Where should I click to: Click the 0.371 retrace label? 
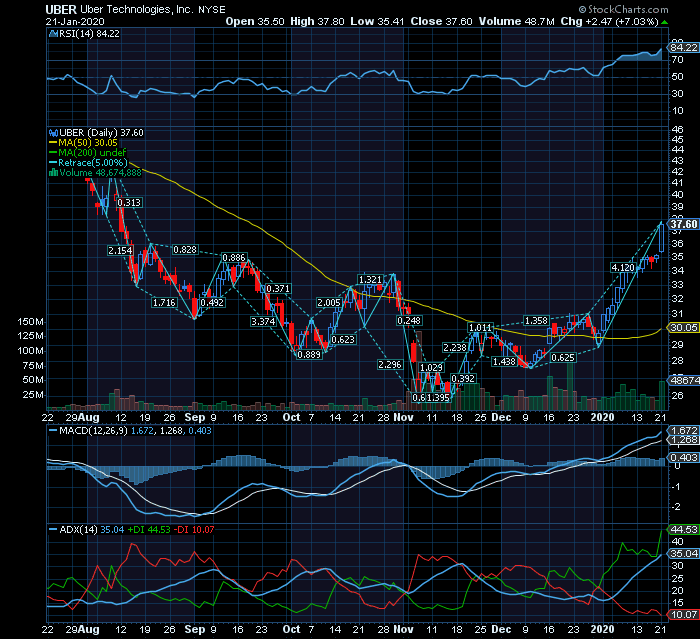[278, 288]
